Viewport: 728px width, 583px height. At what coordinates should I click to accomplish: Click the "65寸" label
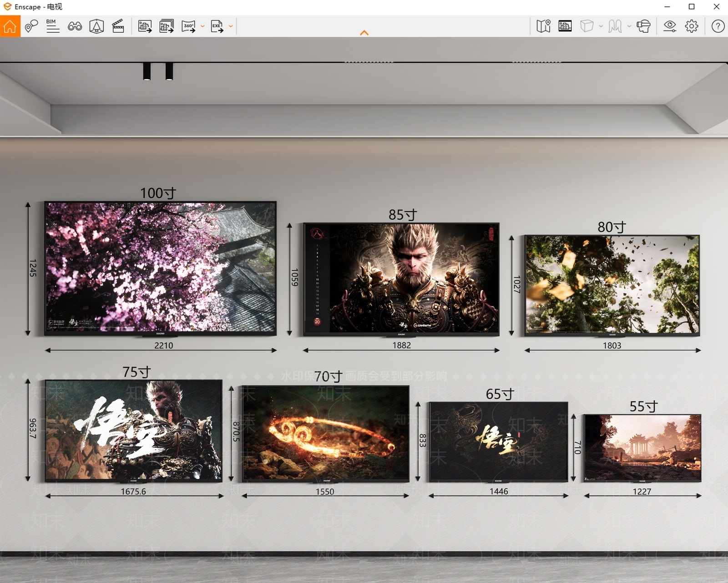(x=500, y=394)
